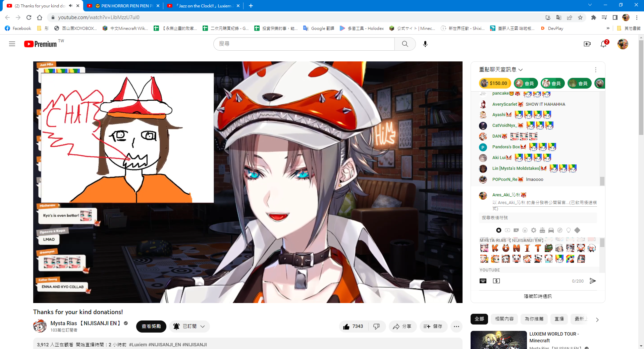This screenshot has height=349, width=644.
Task: Send the chat message arrow
Action: pos(593,281)
